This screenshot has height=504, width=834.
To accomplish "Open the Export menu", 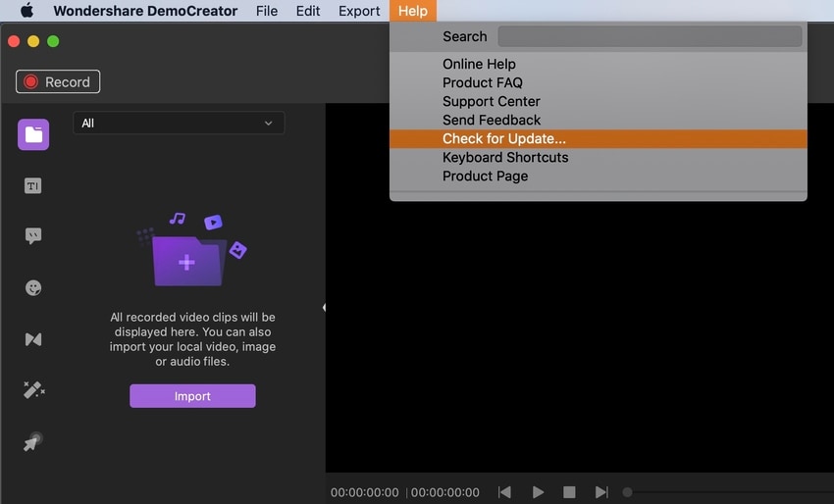I will 359,11.
